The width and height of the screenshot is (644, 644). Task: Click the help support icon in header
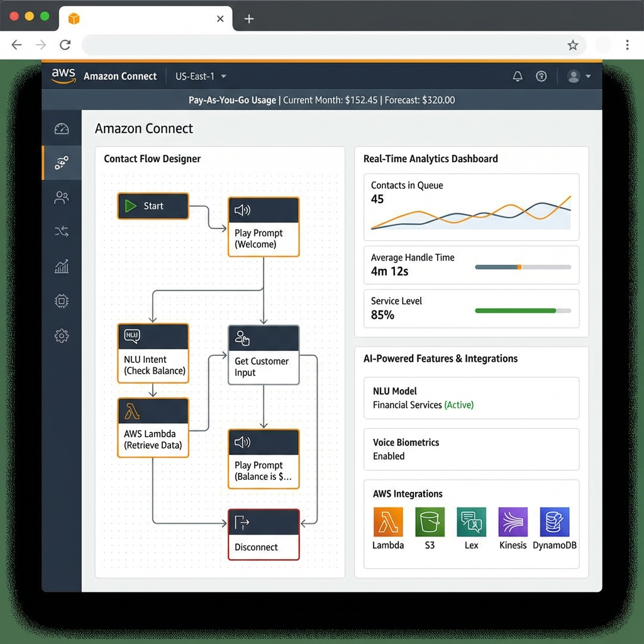(x=541, y=76)
